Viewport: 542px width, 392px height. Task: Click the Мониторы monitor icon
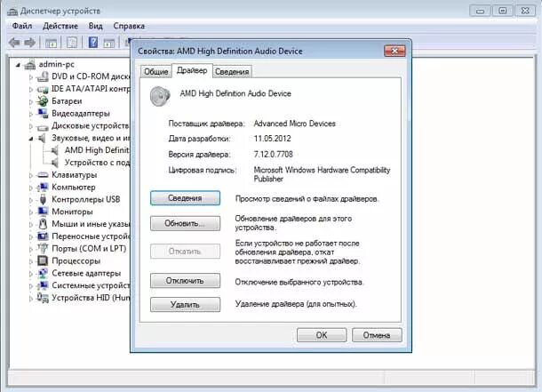click(x=43, y=212)
